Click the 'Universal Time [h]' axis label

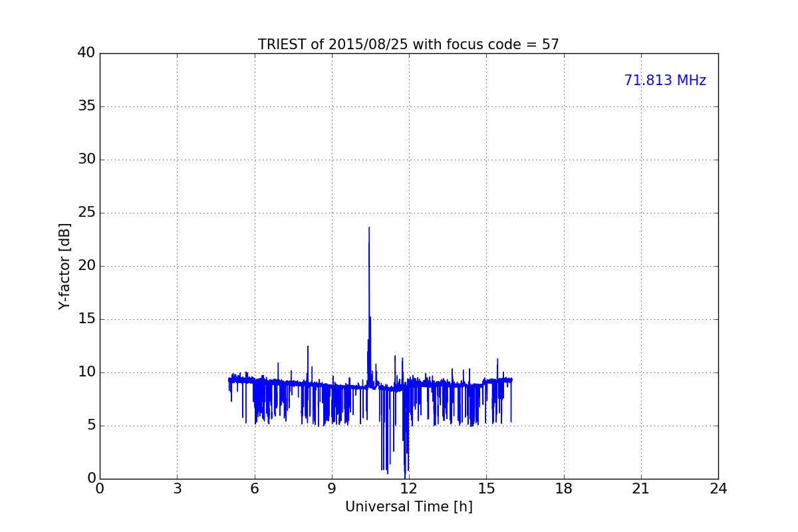click(408, 507)
